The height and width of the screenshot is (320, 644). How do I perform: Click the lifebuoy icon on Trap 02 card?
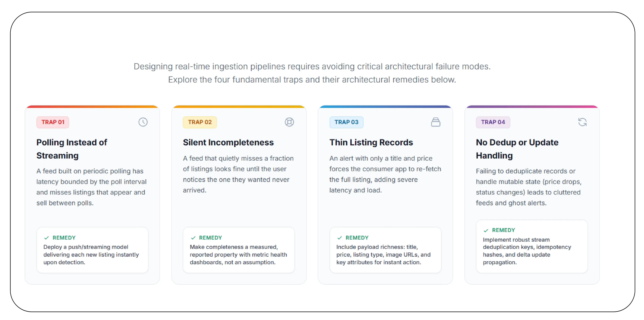(x=289, y=122)
